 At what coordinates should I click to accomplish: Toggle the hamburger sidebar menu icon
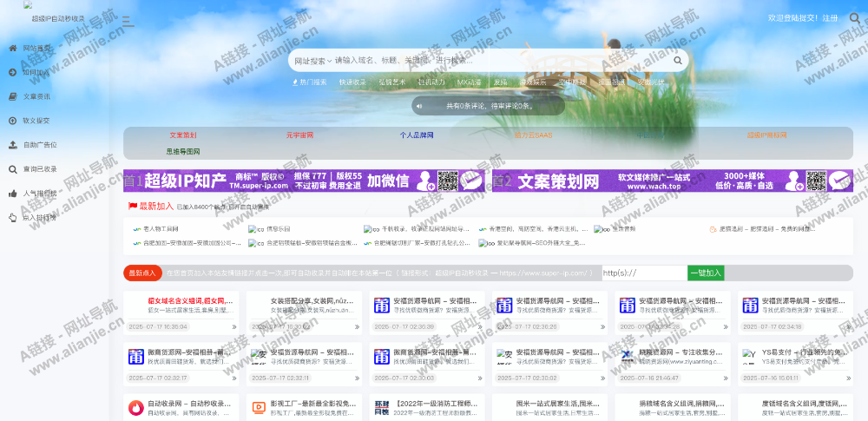pyautogui.click(x=128, y=21)
